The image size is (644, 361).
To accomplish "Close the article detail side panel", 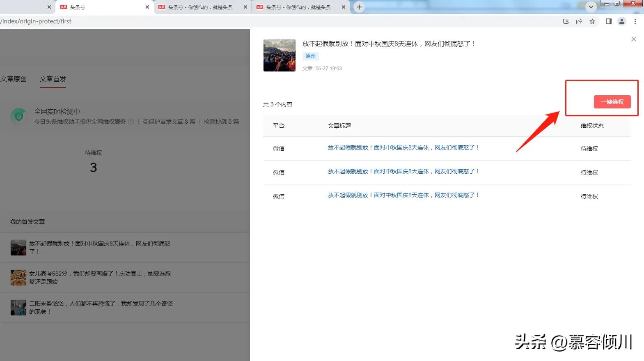I will point(634,39).
